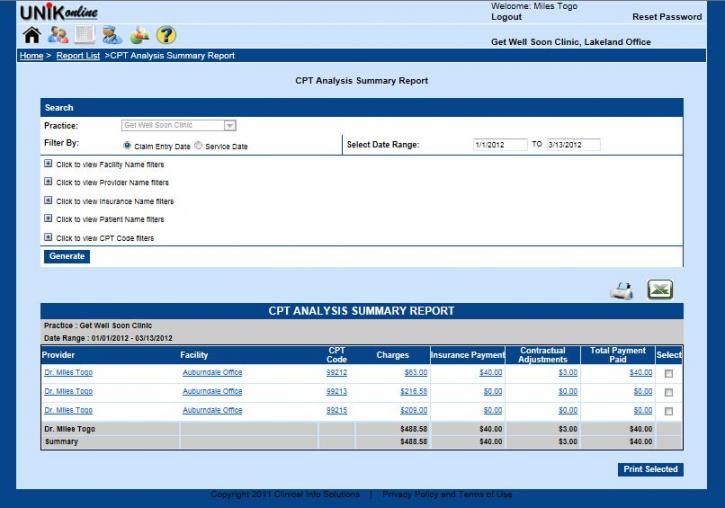This screenshot has width=725, height=508.
Task: Expand the Patient Name filters
Action: click(x=48, y=218)
